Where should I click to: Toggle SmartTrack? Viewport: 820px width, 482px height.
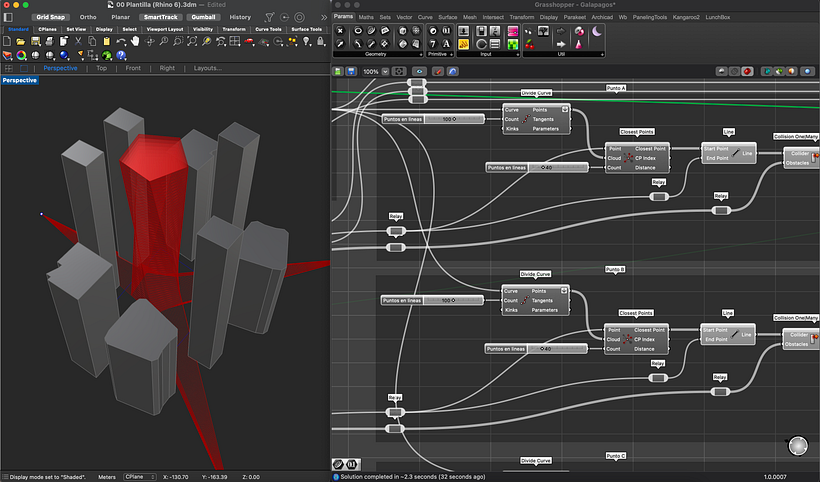click(161, 17)
